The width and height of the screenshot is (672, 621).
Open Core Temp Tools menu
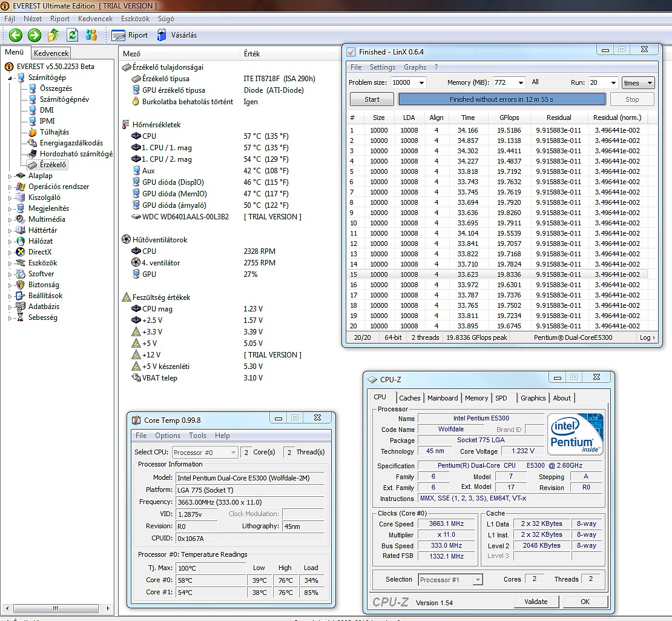click(x=197, y=435)
